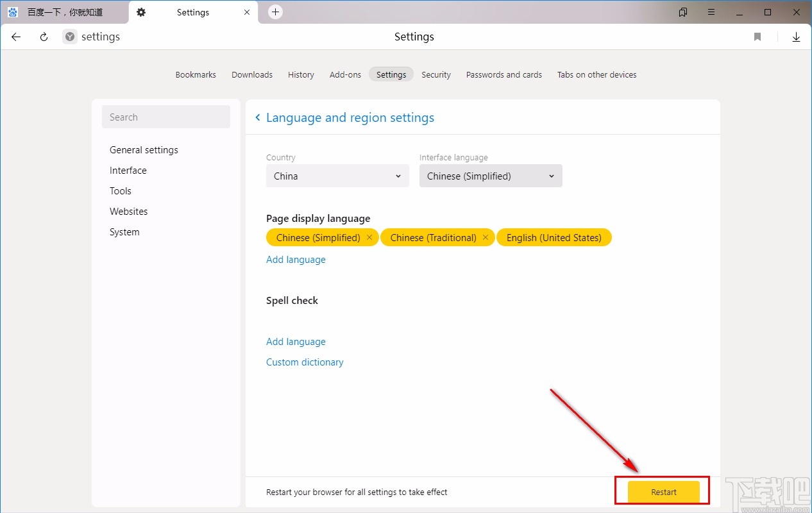Switch to the Security tab
This screenshot has height=513, width=812.
point(436,74)
